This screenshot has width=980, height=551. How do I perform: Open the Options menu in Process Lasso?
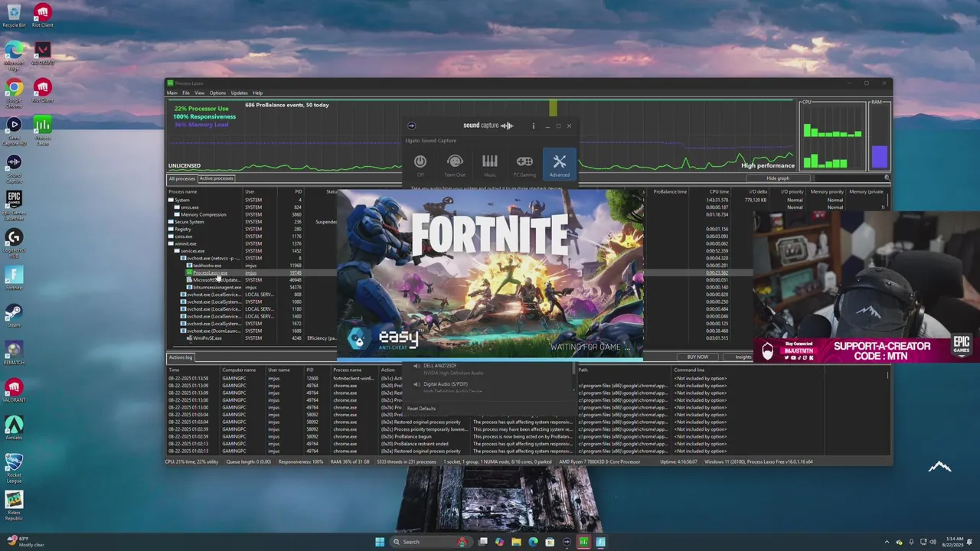coord(217,93)
